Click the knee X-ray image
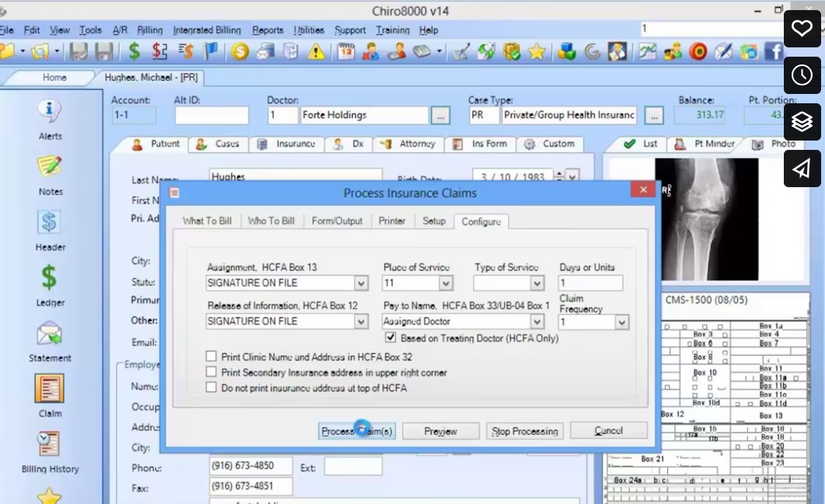Screen dimensions: 825x504 click(x=707, y=219)
